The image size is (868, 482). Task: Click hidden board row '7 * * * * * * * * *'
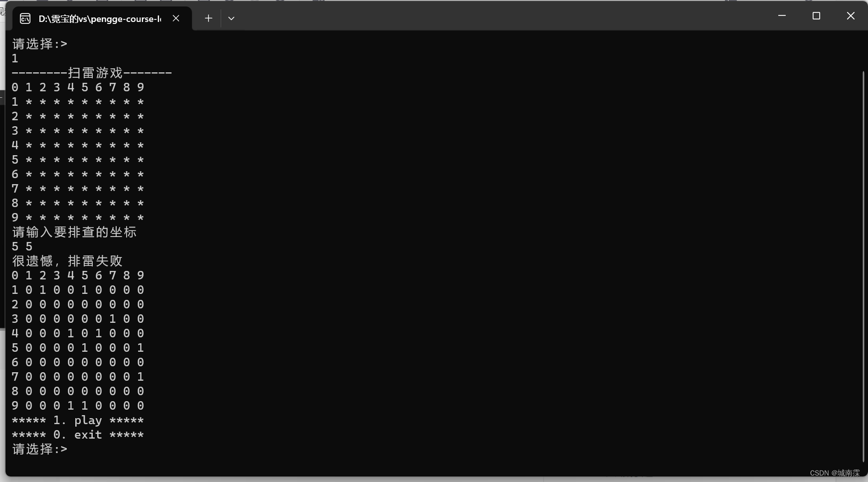tap(78, 189)
